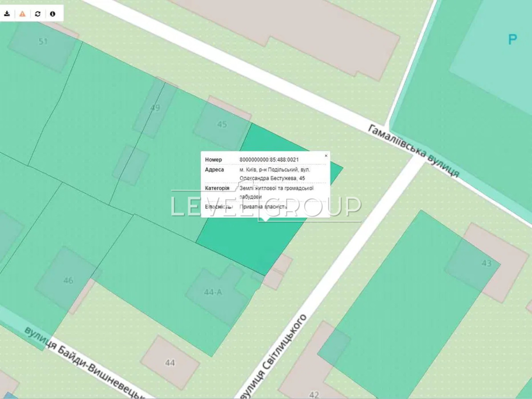Close the parcel info popup
This screenshot has height=399, width=532.
tap(326, 156)
